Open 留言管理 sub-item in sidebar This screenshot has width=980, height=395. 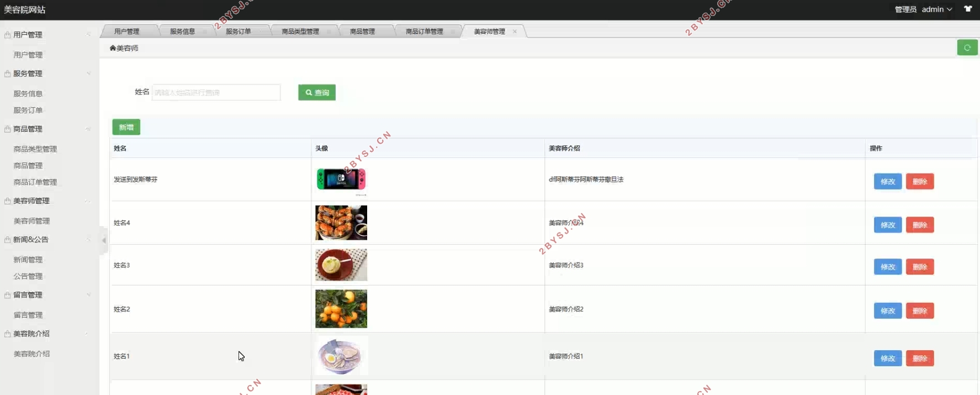(28, 314)
